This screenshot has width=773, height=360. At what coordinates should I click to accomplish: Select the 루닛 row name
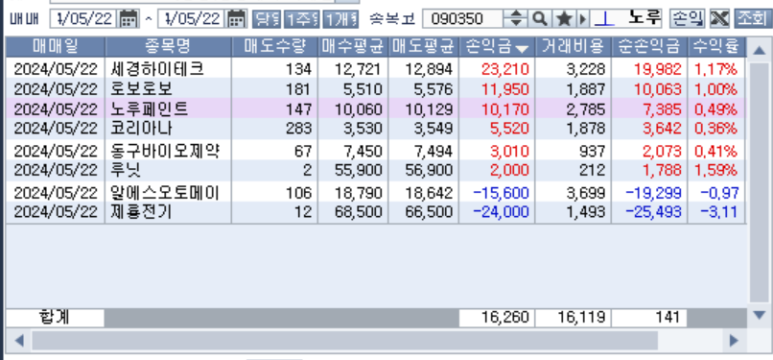tap(126, 170)
